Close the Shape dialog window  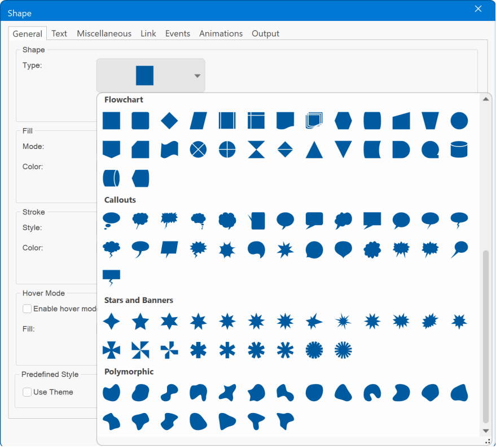(x=478, y=9)
